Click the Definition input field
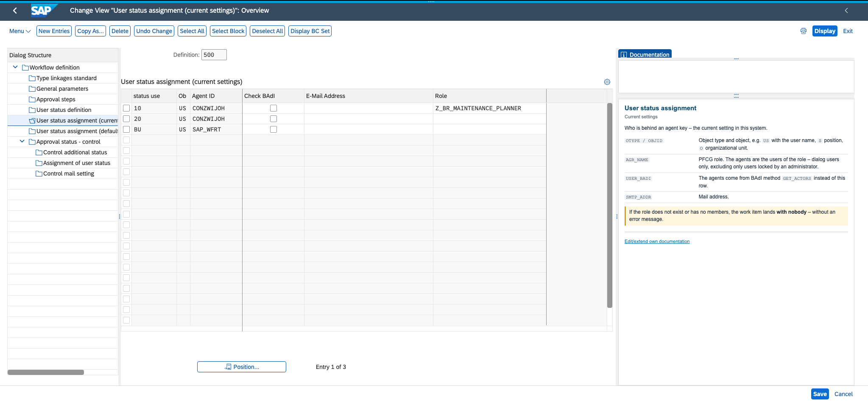 pyautogui.click(x=214, y=55)
